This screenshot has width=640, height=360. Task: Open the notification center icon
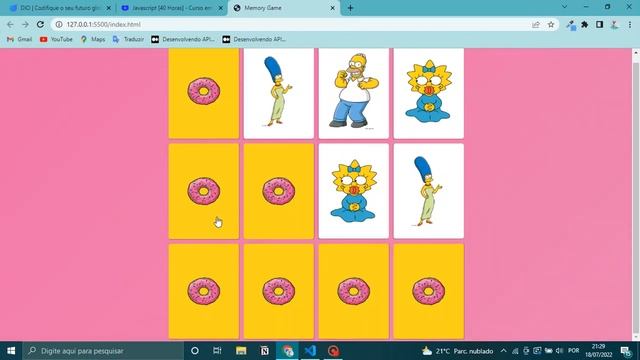tap(626, 351)
